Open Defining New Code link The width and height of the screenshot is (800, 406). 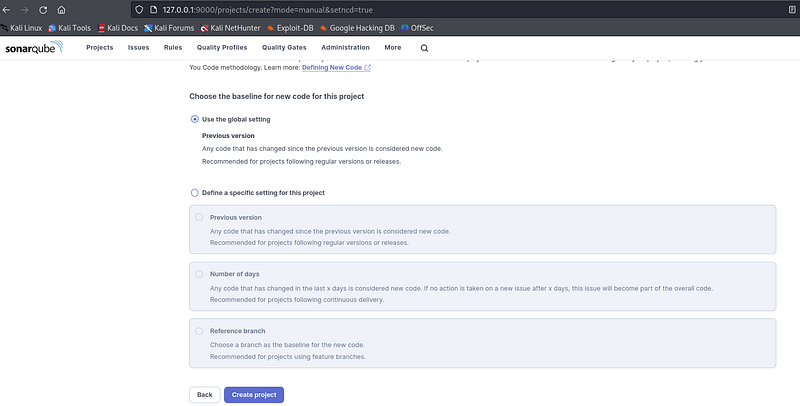(x=336, y=67)
